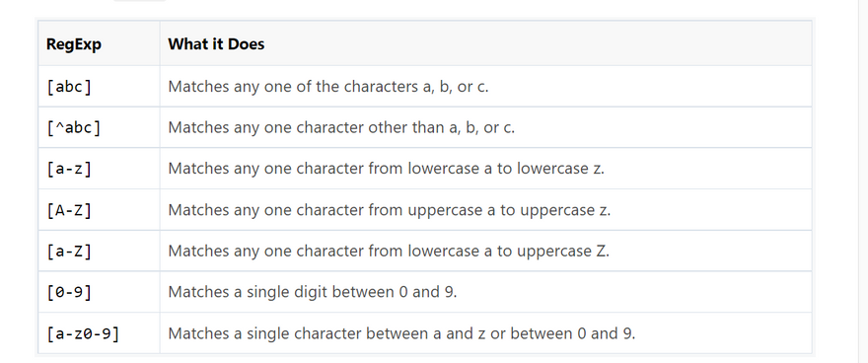Click description 'Matches any one of the characters a, b, or c.'

point(328,87)
